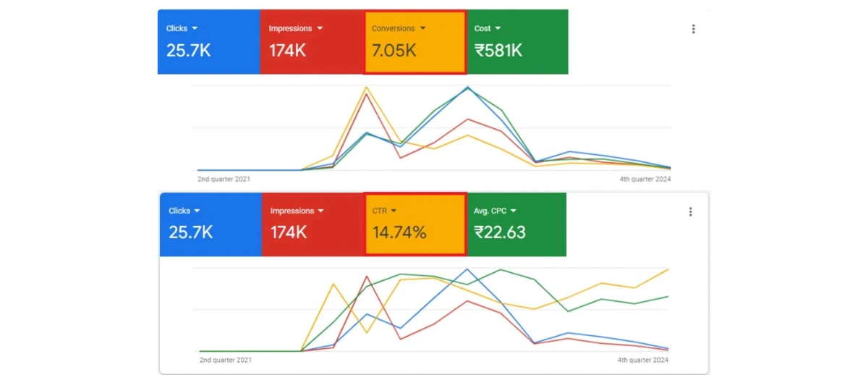The image size is (868, 375).
Task: Expand the Cost metric dropdown arrow
Action: pos(498,29)
